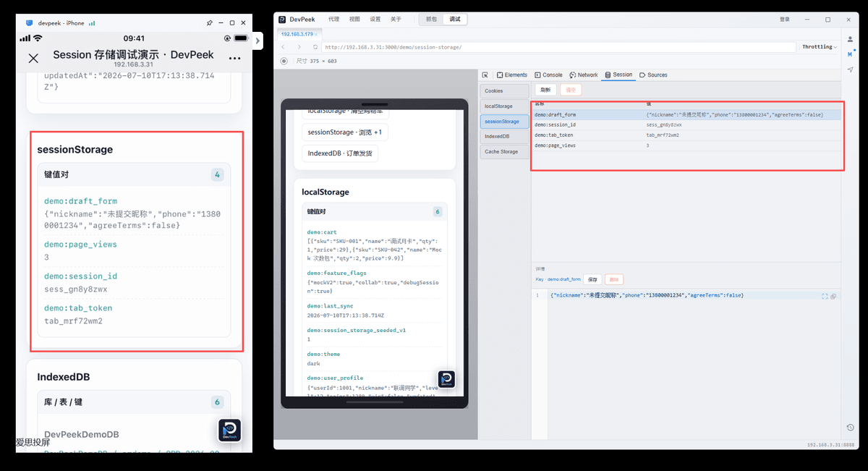Select the demo:page_views row
Viewport: 868px width, 471px height.
click(x=687, y=145)
